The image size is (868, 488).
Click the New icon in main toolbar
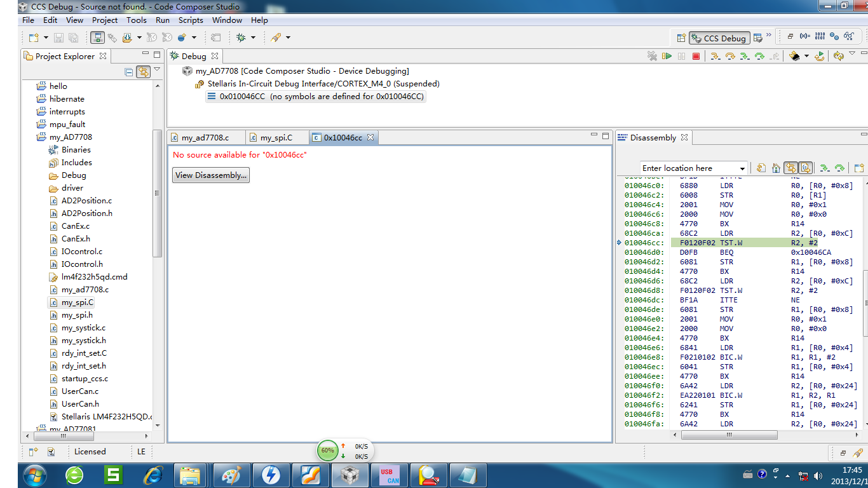click(33, 37)
